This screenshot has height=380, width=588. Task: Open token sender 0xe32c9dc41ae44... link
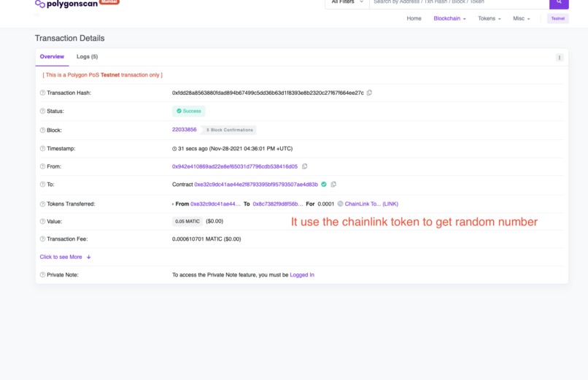click(x=215, y=204)
